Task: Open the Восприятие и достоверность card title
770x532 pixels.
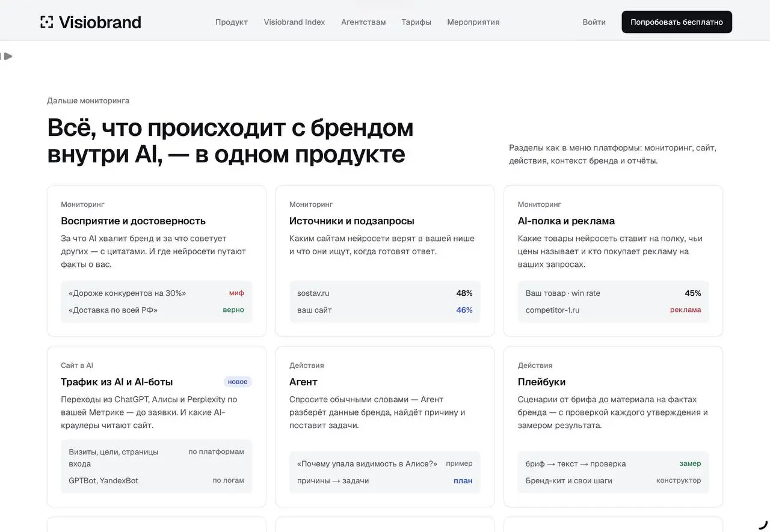Action: (133, 221)
